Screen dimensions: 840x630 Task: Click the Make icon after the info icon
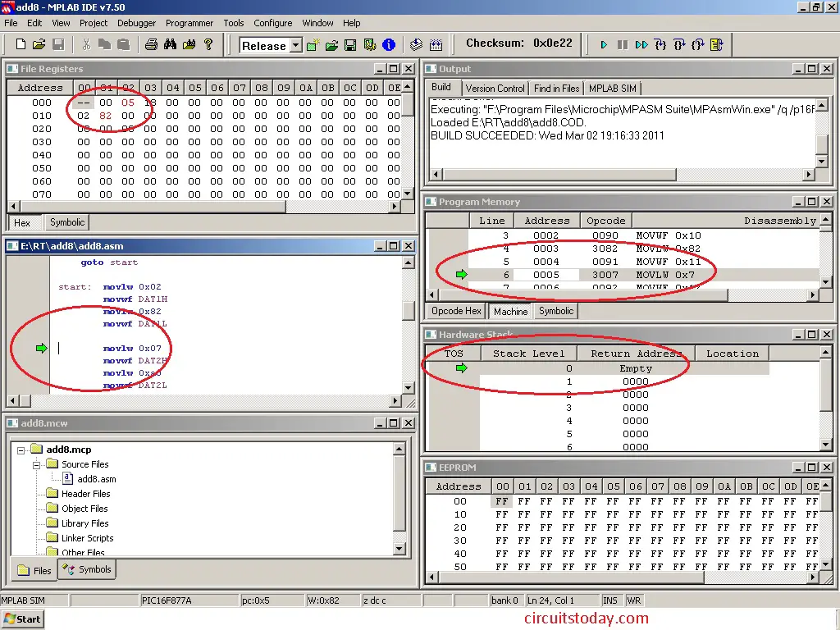point(416,44)
